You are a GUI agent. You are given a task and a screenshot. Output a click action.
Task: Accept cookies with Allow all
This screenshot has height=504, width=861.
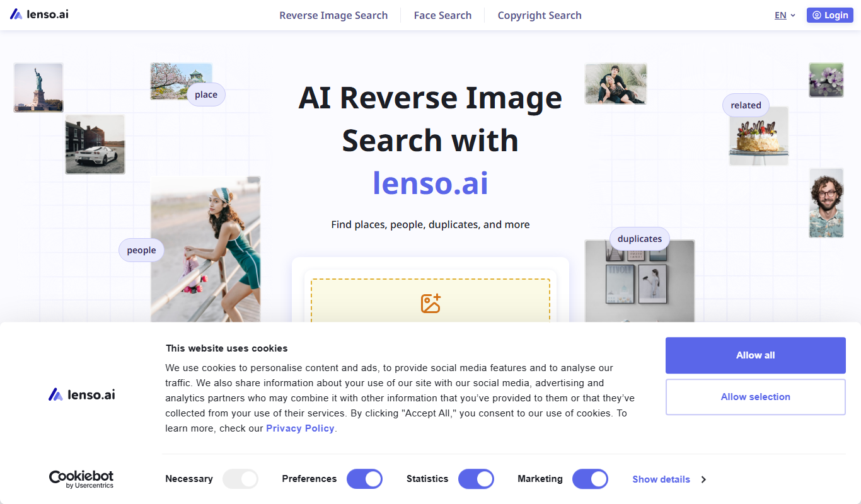[755, 355]
